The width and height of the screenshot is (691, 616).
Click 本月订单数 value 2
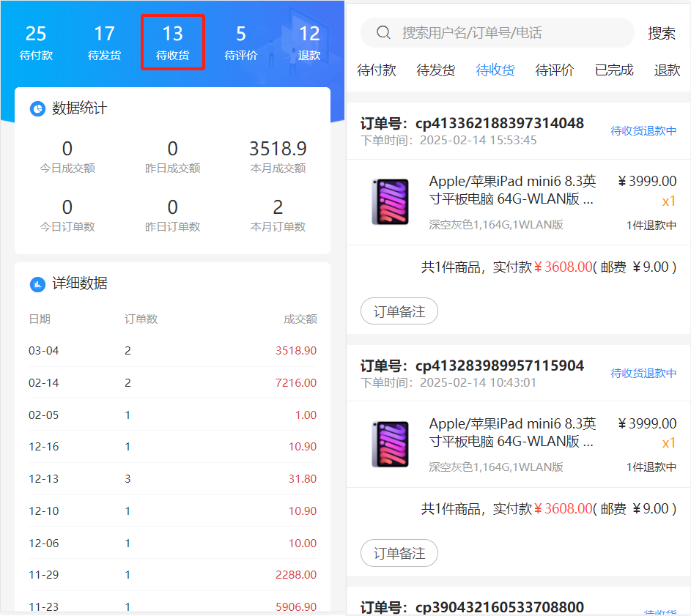coord(278,207)
